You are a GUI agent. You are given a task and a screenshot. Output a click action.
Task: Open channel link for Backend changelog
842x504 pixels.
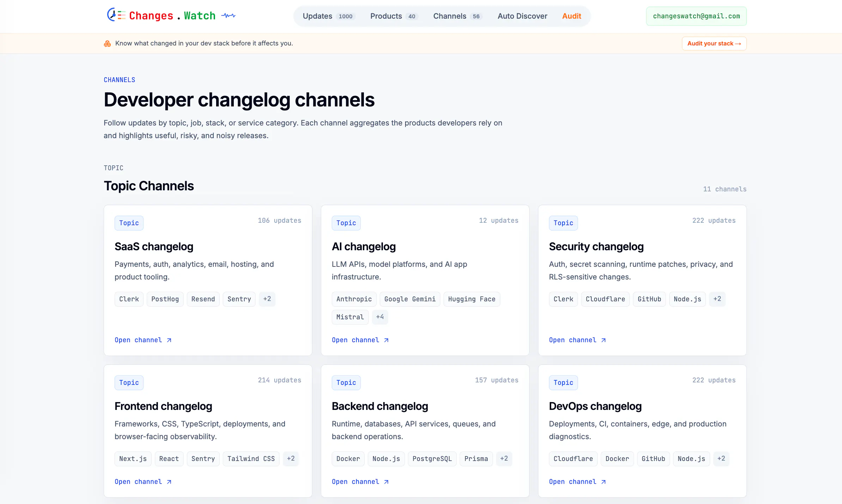(360, 482)
